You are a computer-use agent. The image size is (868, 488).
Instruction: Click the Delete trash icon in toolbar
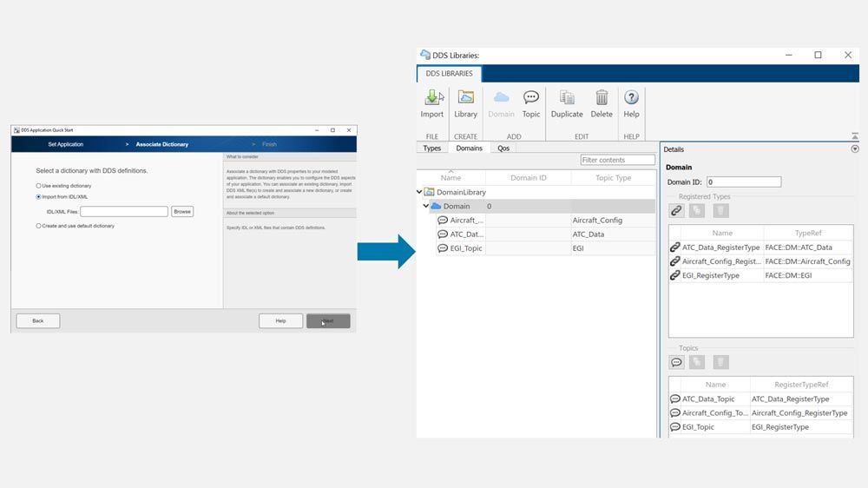[602, 98]
